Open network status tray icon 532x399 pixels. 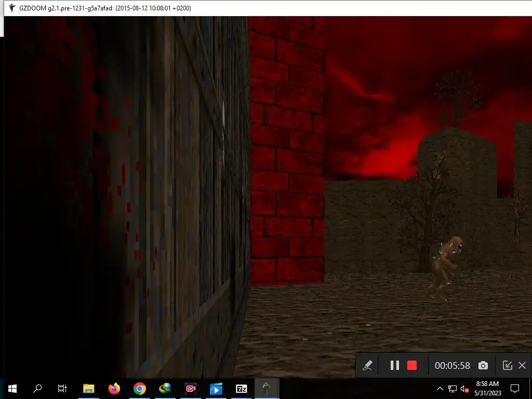(x=453, y=389)
